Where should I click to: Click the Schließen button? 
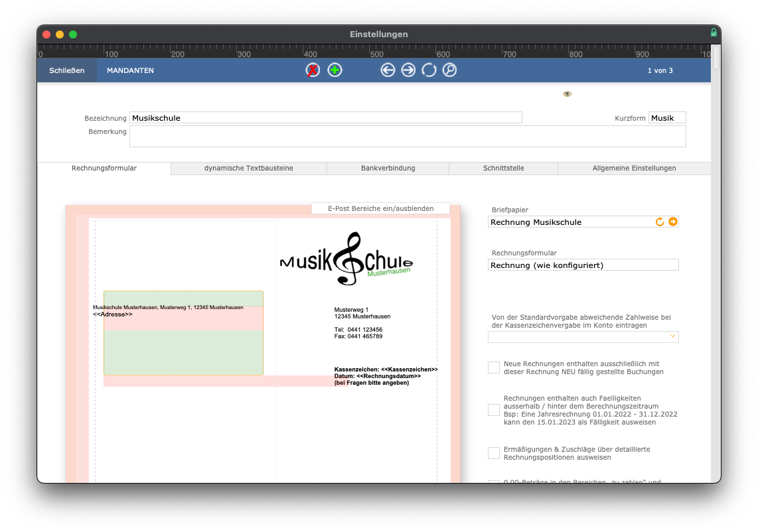(x=67, y=70)
